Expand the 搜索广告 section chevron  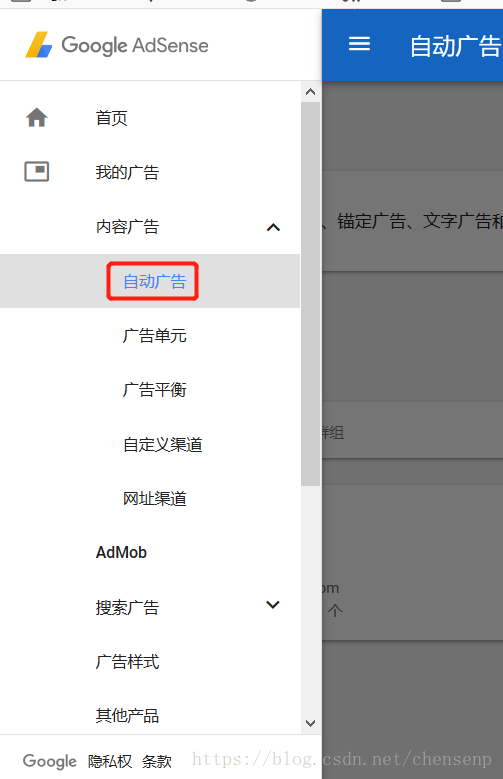point(273,605)
